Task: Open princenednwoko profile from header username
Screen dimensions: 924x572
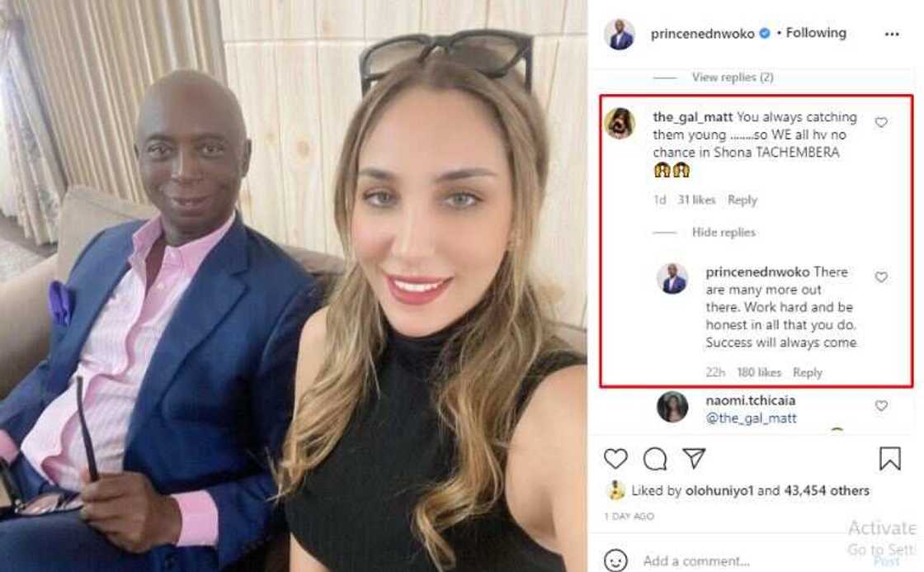Action: click(702, 34)
